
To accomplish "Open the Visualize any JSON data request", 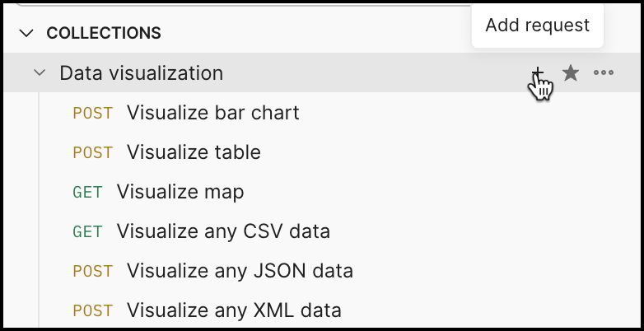I will (x=240, y=271).
